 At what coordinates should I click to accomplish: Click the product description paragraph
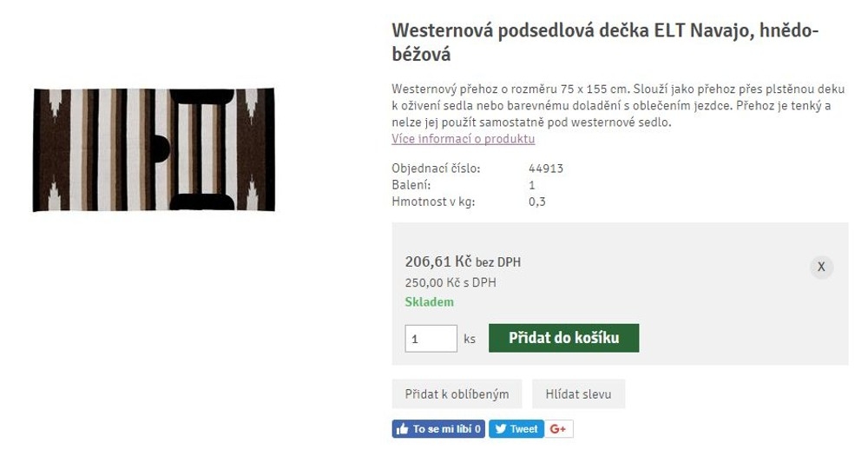tap(618, 106)
